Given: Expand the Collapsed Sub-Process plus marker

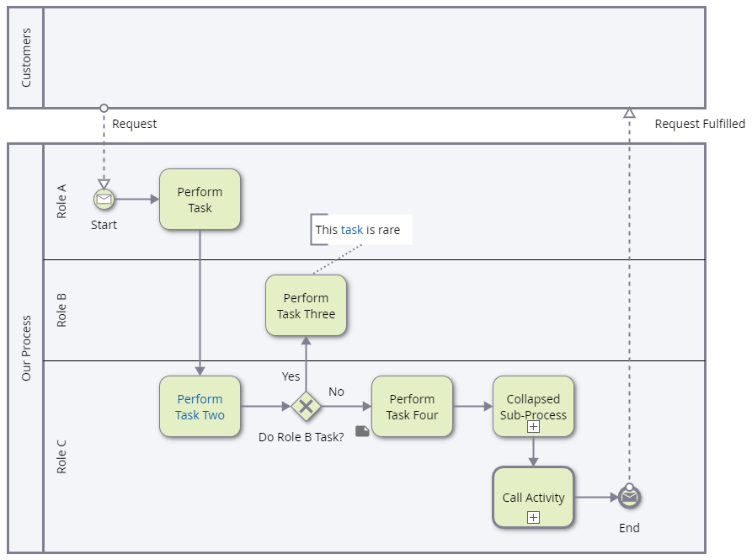Looking at the screenshot, I should coord(533,427).
